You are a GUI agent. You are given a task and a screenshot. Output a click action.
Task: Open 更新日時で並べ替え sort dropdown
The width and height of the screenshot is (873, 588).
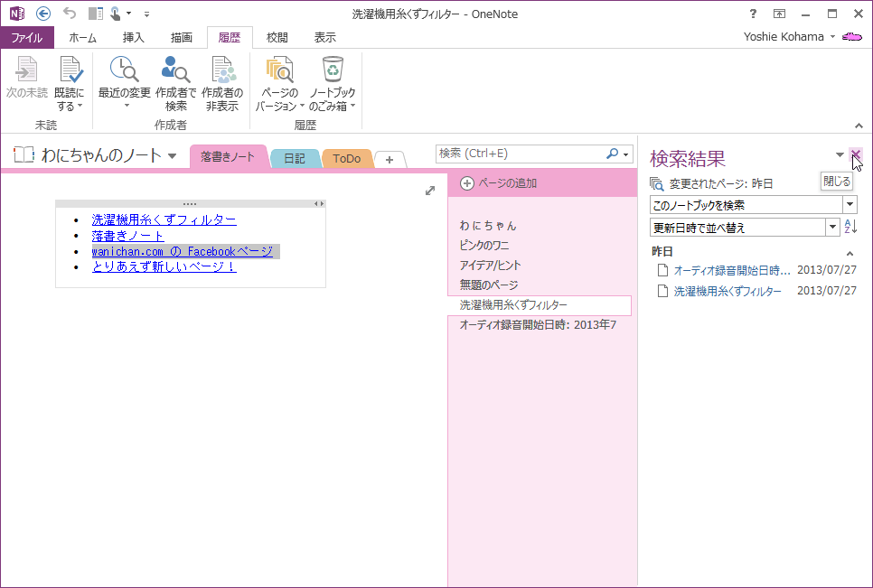point(832,227)
